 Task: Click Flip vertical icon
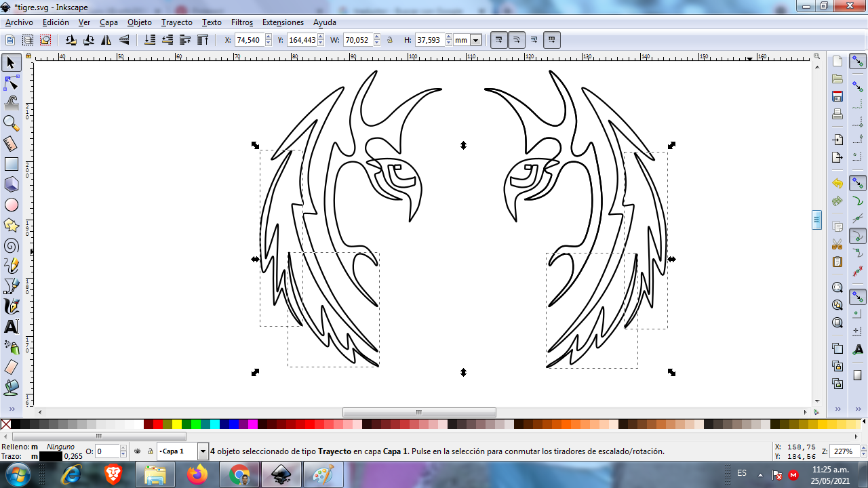(x=124, y=40)
